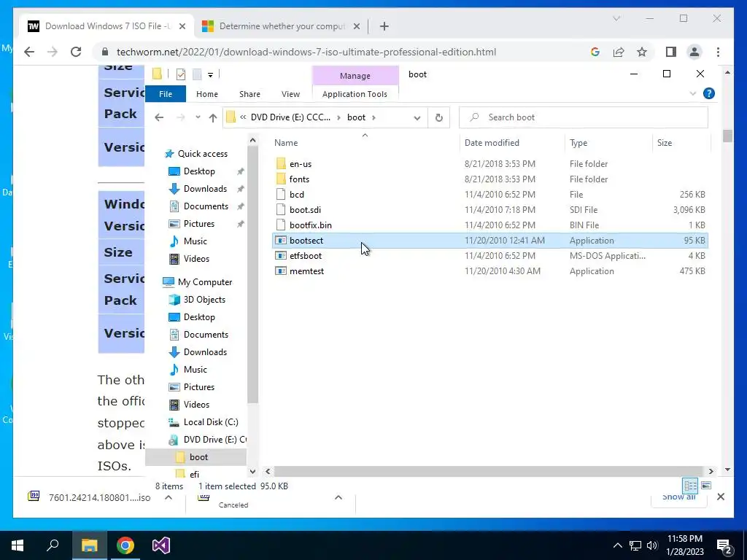Open File tab in Explorer ribbon
Screen dimensions: 747x560
point(166,94)
